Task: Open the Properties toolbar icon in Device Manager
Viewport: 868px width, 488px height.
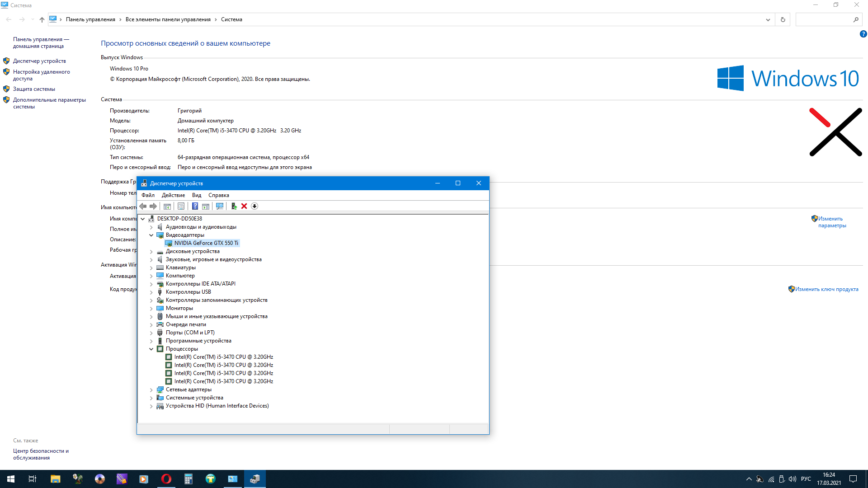Action: point(181,206)
